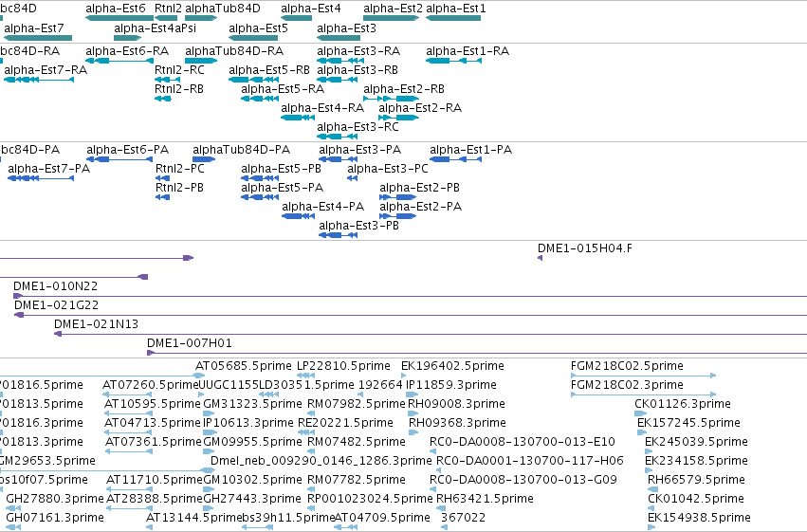Click the RC0-DA0008-130700-013-E10 EST label
Viewport: 807px width, 532px height.
coord(523,442)
